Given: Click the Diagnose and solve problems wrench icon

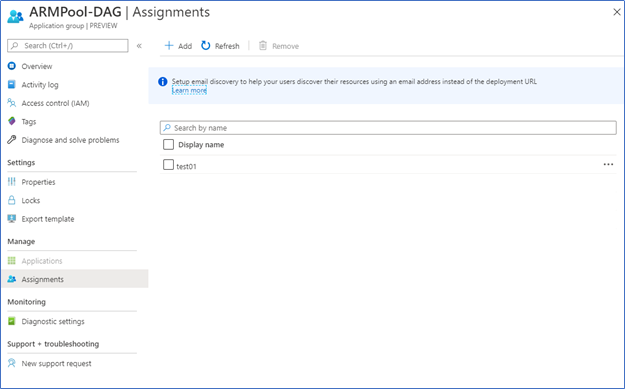Looking at the screenshot, I should (12, 139).
